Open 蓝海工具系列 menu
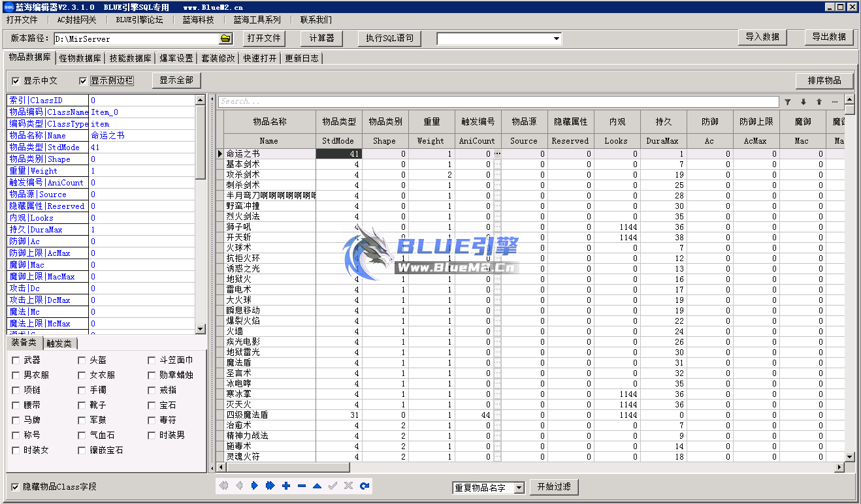Screen dimensions: 861x504 257,20
